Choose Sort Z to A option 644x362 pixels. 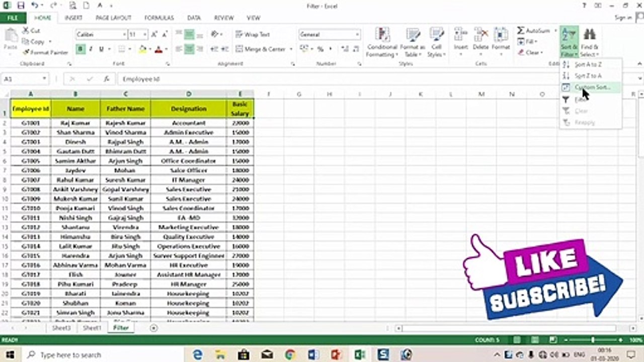[590, 76]
